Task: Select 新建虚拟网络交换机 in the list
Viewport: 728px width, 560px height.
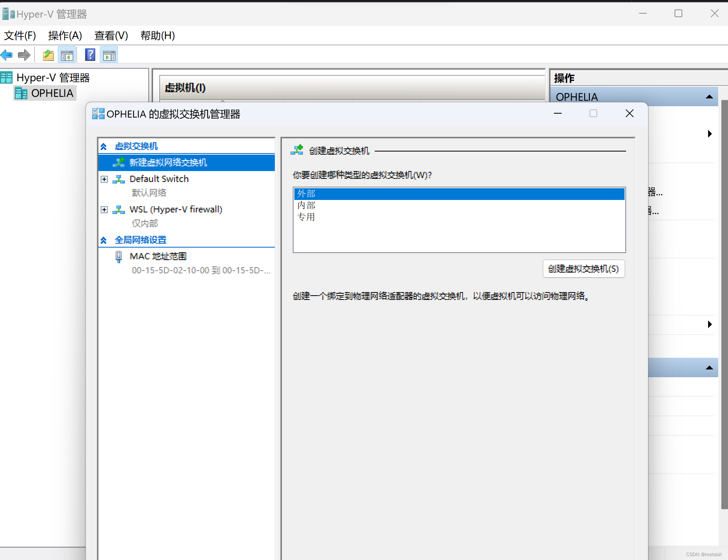Action: click(x=187, y=162)
